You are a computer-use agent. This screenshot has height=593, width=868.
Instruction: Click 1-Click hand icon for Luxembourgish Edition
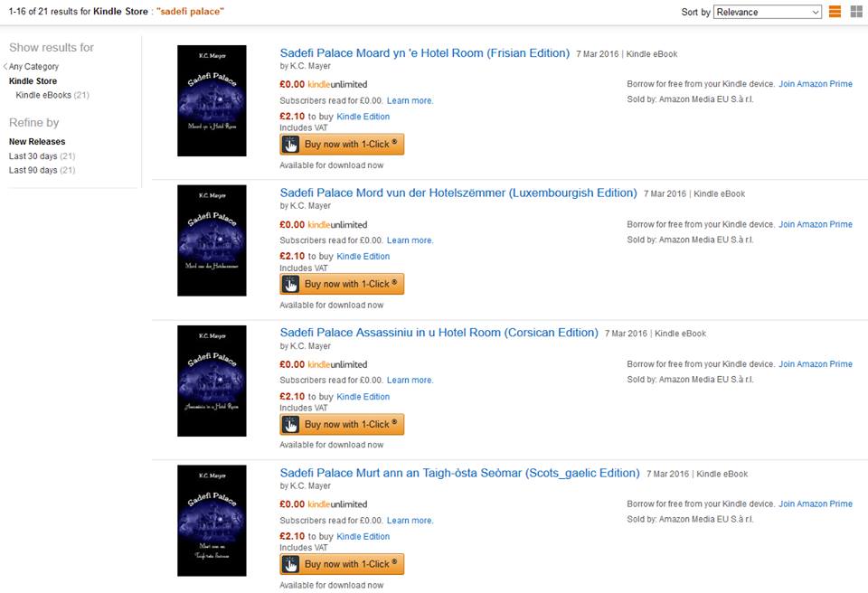(x=290, y=284)
